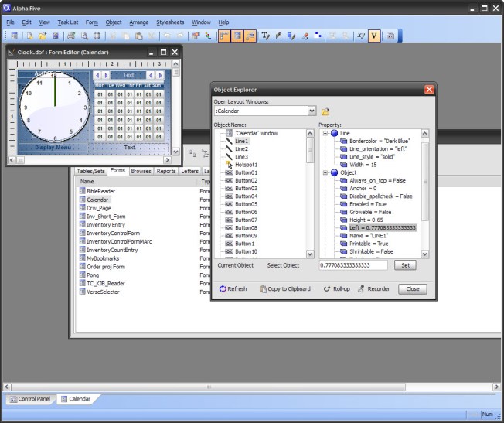
Task: Click the toolbar icon right of 'V'
Action: 390,36
